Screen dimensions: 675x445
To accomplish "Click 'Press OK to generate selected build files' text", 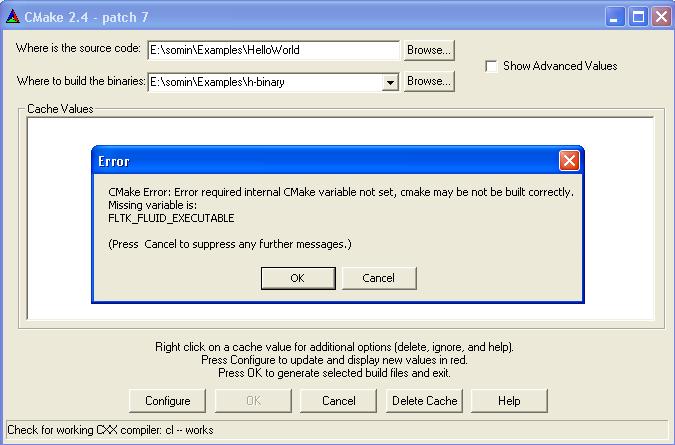I will [334, 373].
